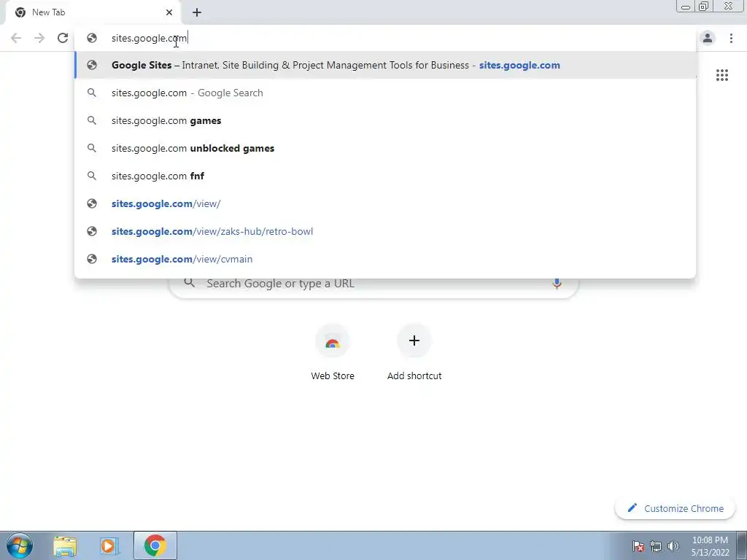Screen dimensions: 747x560
Task: Click the address bar text sites.google.com
Action: point(149,38)
